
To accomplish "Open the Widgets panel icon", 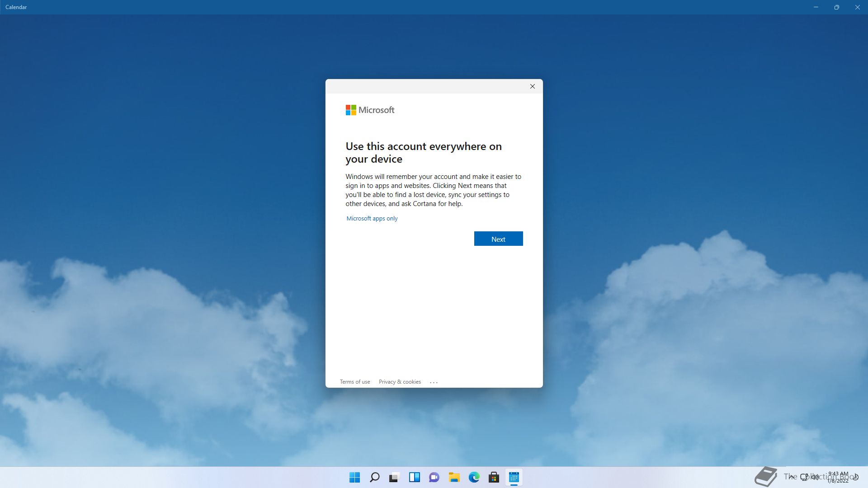I will [x=414, y=478].
